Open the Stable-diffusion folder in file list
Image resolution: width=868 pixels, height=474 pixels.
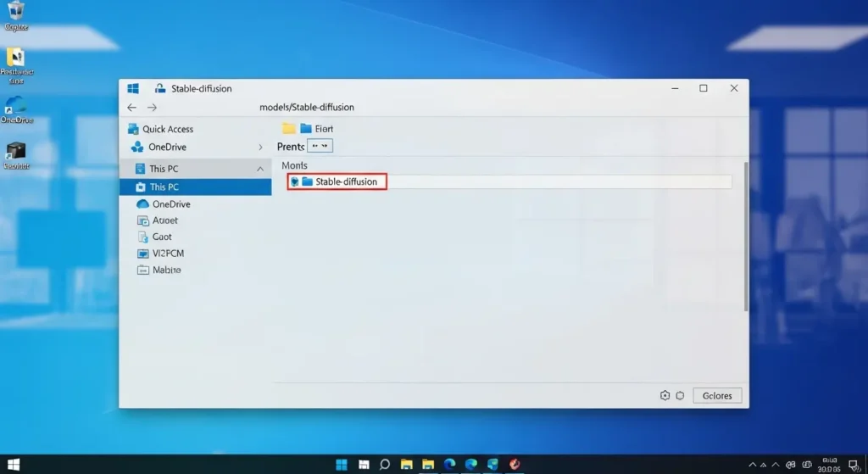(x=345, y=181)
